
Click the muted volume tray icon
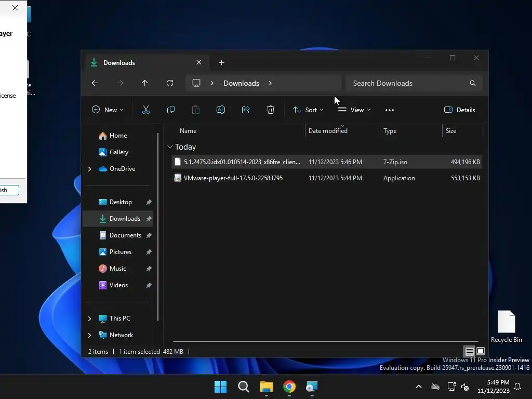click(x=465, y=387)
